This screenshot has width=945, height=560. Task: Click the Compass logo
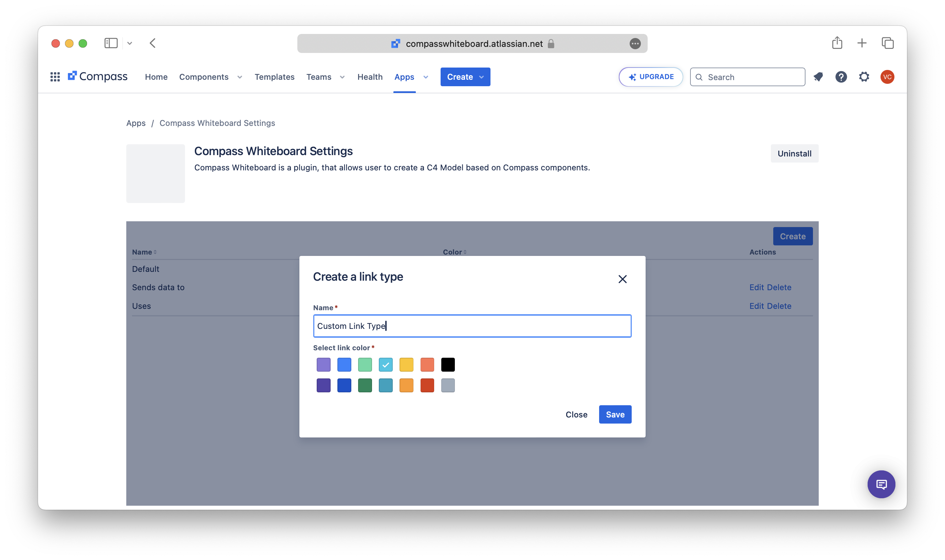tap(98, 77)
